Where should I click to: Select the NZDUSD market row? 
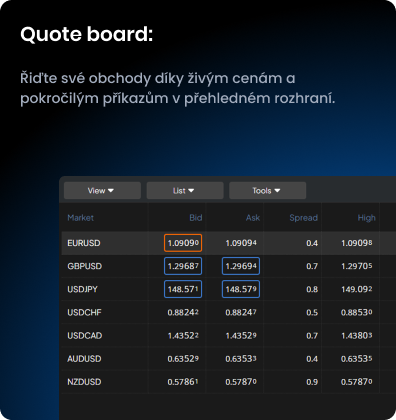pyautogui.click(x=229, y=382)
